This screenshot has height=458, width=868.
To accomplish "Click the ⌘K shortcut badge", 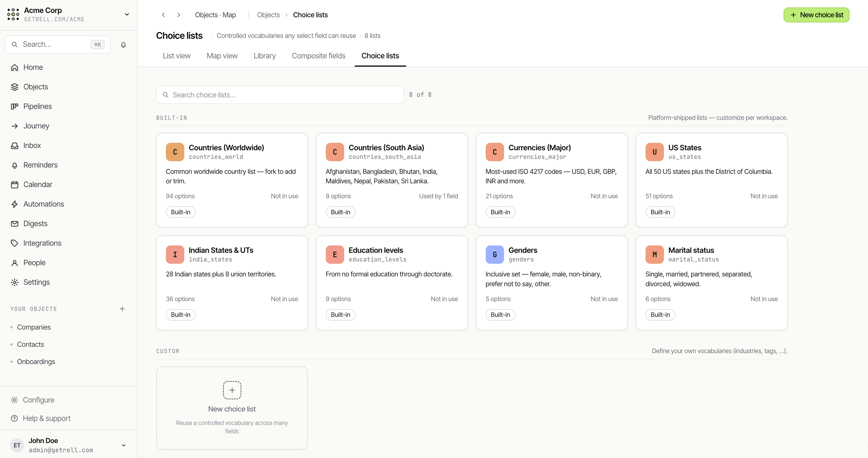I will tap(97, 45).
